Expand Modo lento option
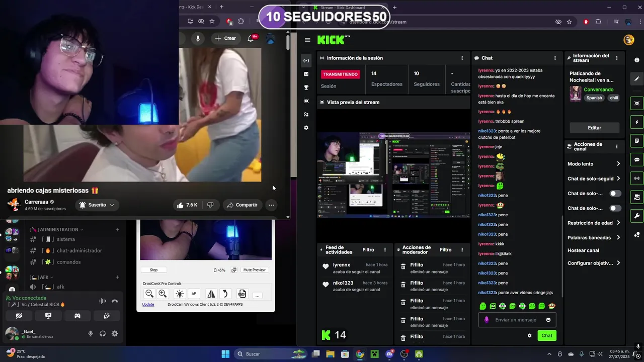 [618, 164]
